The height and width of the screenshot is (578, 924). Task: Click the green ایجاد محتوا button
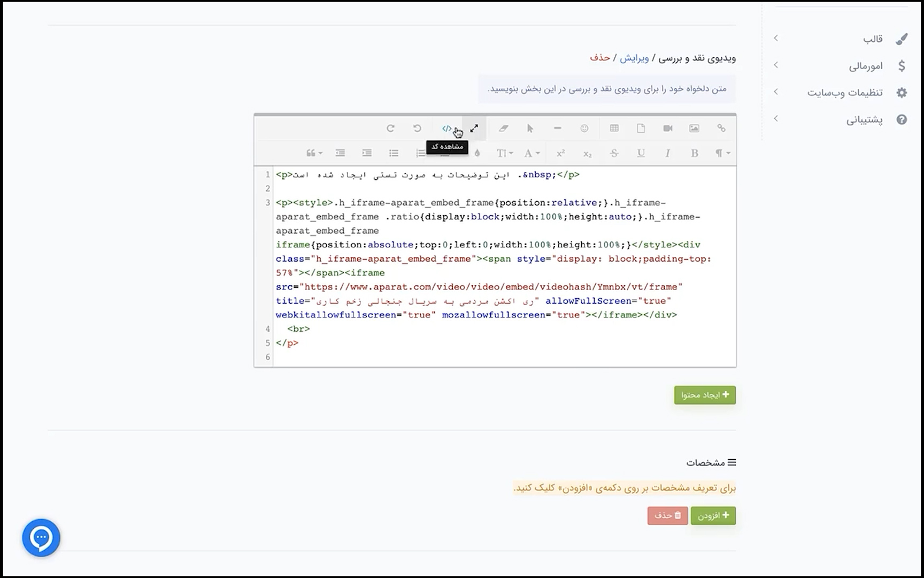point(705,395)
